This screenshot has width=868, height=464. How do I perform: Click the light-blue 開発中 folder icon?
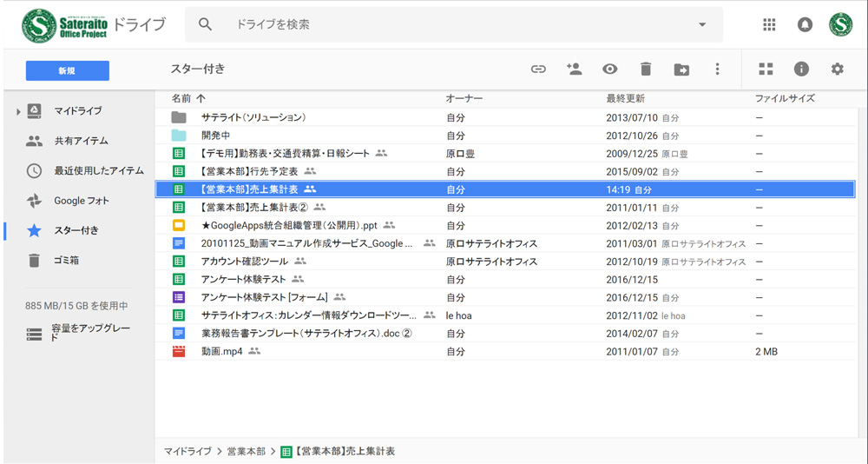click(178, 136)
